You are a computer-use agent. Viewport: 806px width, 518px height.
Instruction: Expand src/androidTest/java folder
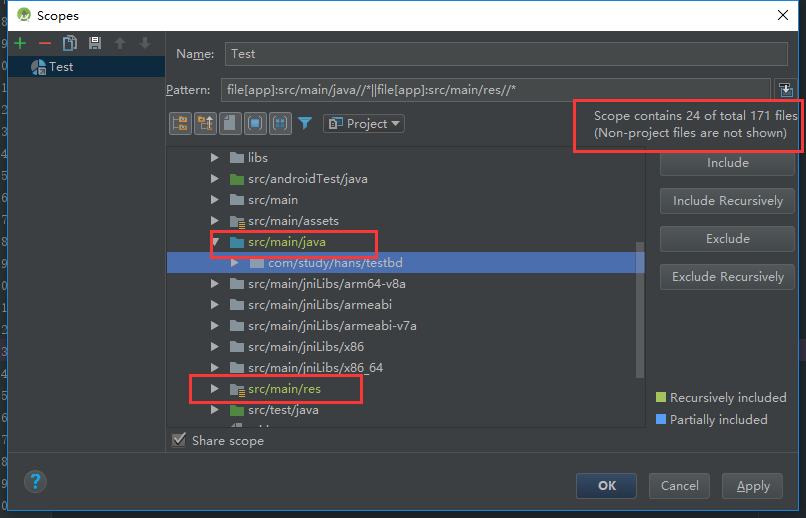click(215, 179)
